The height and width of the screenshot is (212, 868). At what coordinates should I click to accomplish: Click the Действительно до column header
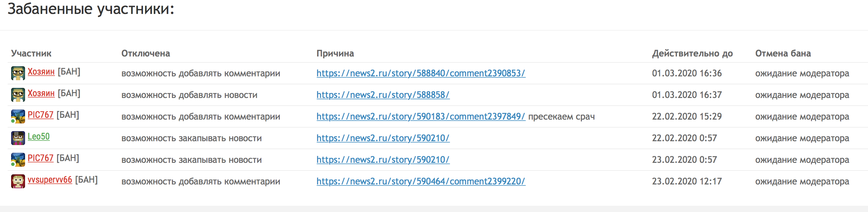click(x=692, y=53)
